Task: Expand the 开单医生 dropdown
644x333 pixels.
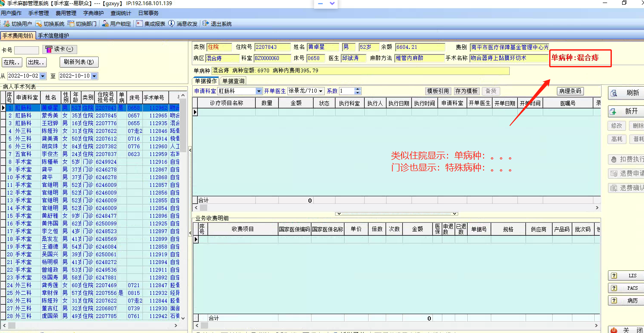Action: tap(321, 91)
